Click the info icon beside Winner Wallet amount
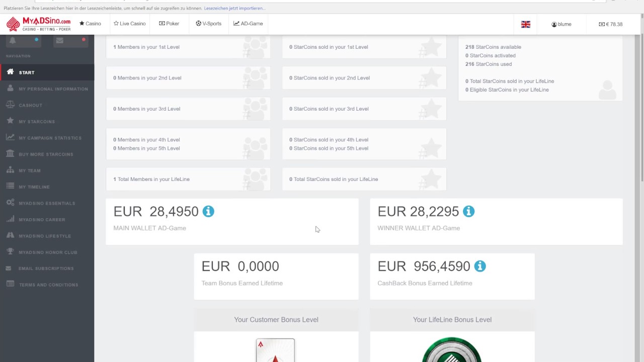This screenshot has width=644, height=362. coord(468,211)
